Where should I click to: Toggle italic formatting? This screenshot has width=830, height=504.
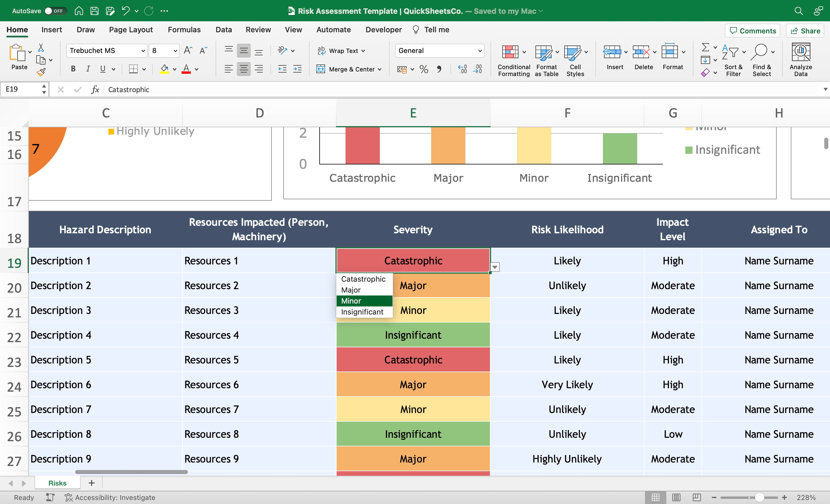[x=88, y=69]
